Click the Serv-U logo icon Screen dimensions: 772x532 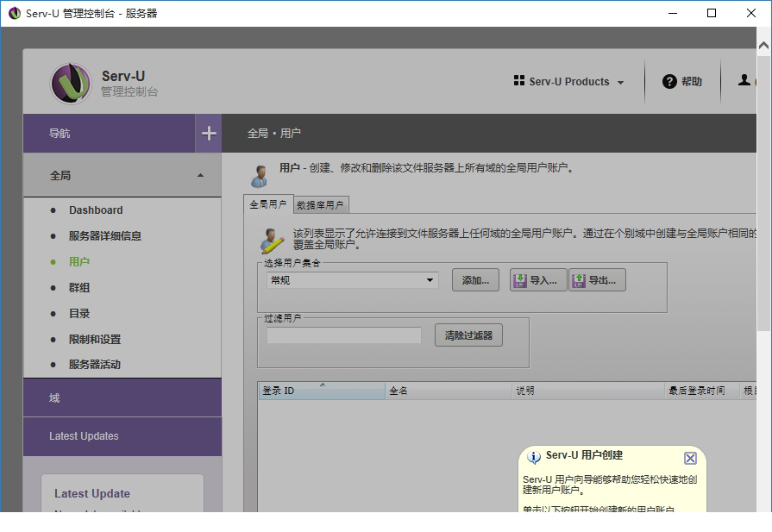[x=71, y=83]
